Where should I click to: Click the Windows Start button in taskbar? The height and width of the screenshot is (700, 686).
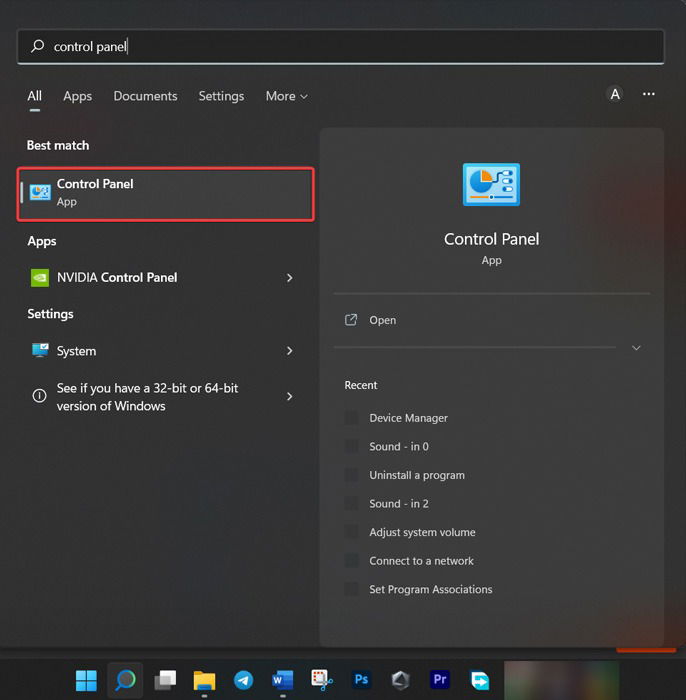click(x=86, y=680)
